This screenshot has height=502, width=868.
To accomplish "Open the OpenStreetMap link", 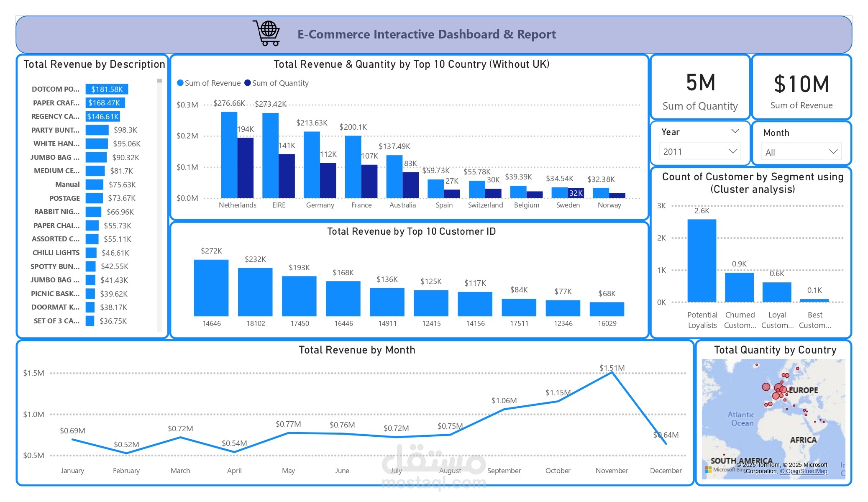I will [803, 471].
